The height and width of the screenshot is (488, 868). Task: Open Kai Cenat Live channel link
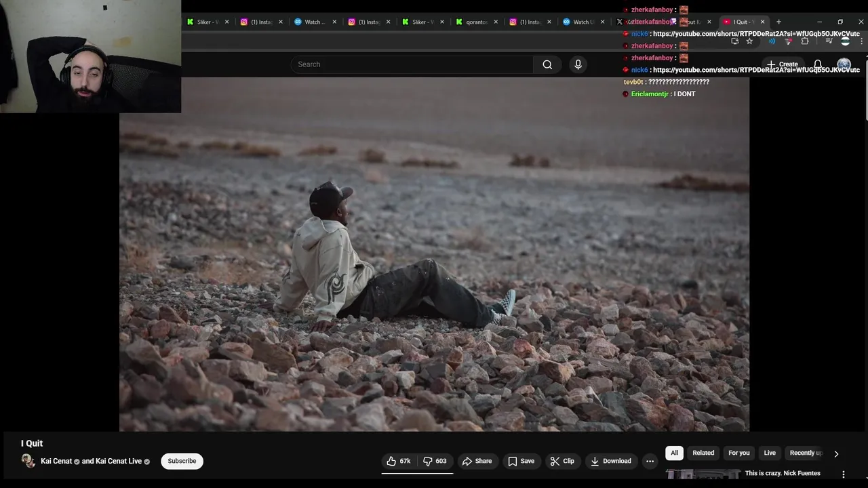(x=119, y=461)
